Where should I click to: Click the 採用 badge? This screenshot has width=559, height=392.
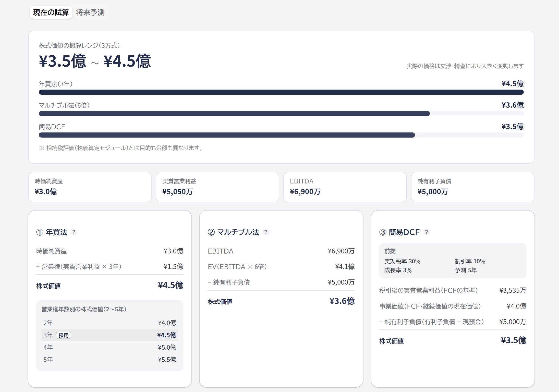pos(64,335)
